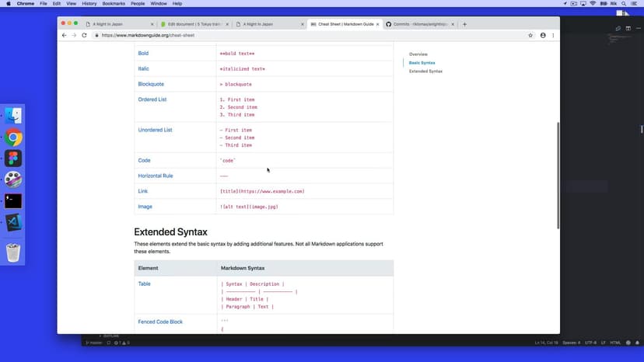Open a new browser tab
Viewport: 644px width, 362px height.
(x=465, y=24)
